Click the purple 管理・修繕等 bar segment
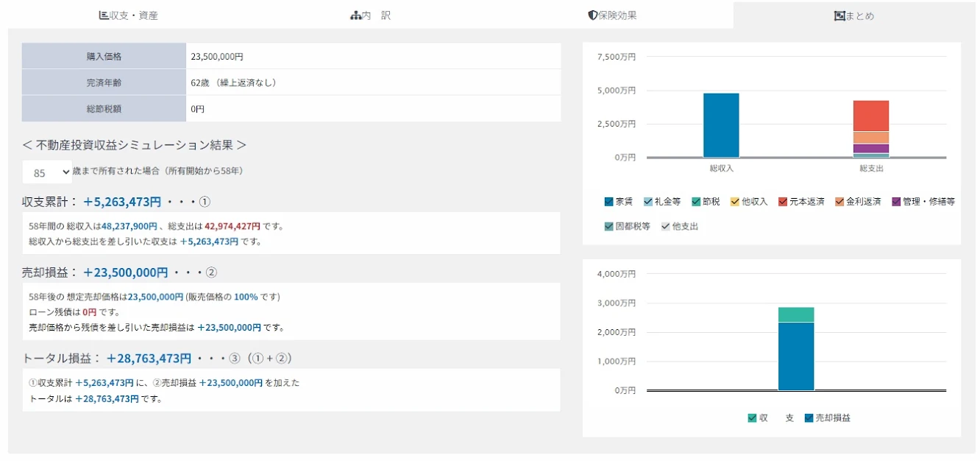980x461 pixels. pyautogui.click(x=871, y=148)
